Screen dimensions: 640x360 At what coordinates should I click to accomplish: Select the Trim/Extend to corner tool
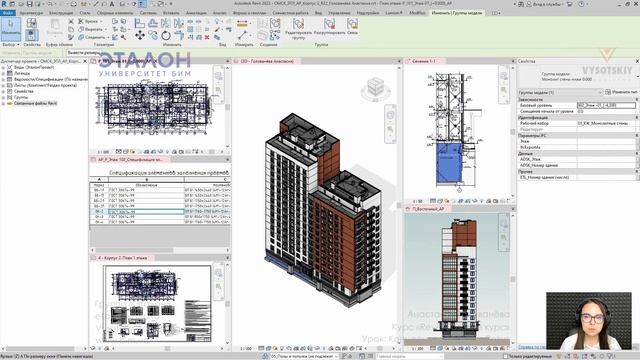pos(179,36)
